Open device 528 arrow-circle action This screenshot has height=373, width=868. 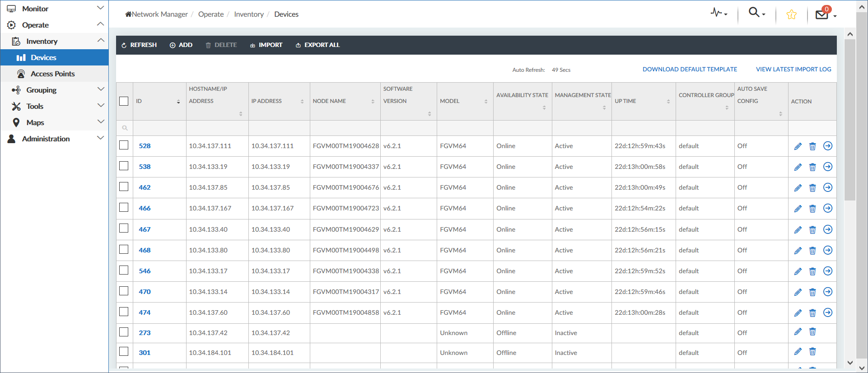click(828, 146)
